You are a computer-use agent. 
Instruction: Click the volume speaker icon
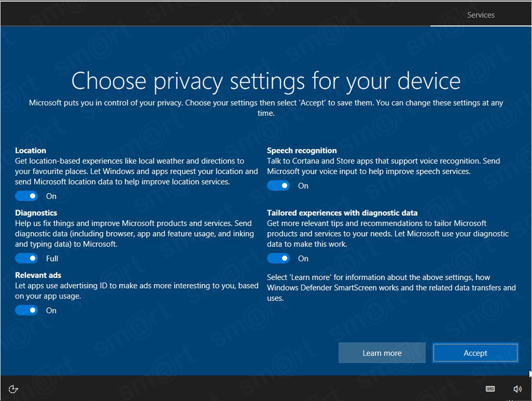517,389
